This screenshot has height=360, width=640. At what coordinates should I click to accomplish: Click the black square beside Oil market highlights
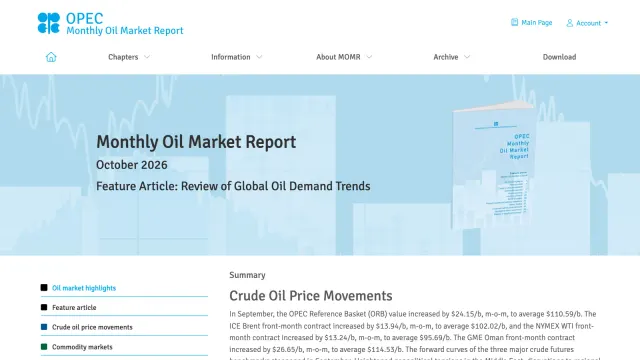point(44,288)
